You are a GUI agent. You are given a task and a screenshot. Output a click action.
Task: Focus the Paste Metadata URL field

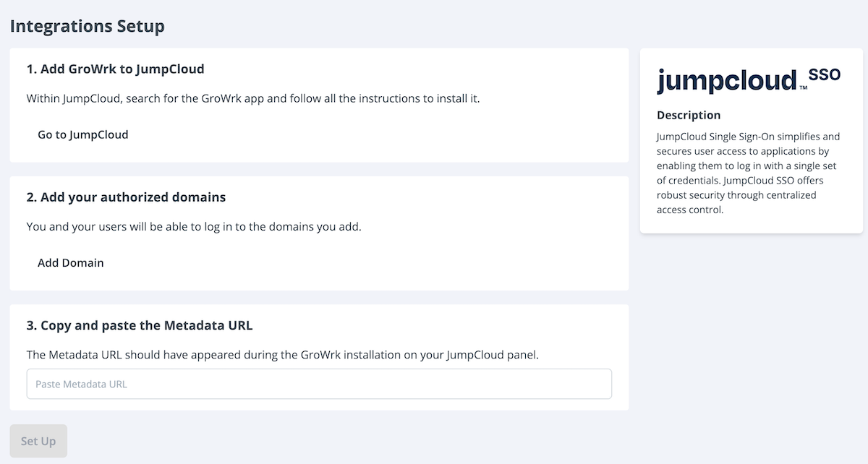tap(319, 384)
